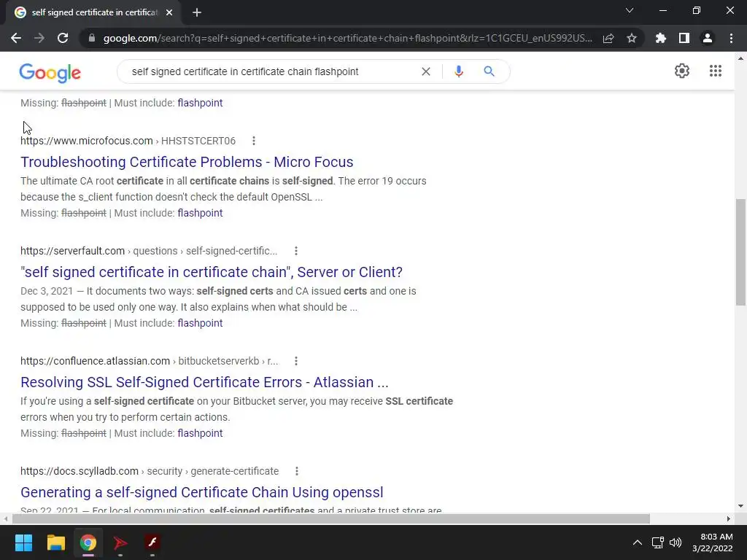
Task: Open Troubleshooting Certificate Problems - Micro Focus
Action: (x=187, y=162)
